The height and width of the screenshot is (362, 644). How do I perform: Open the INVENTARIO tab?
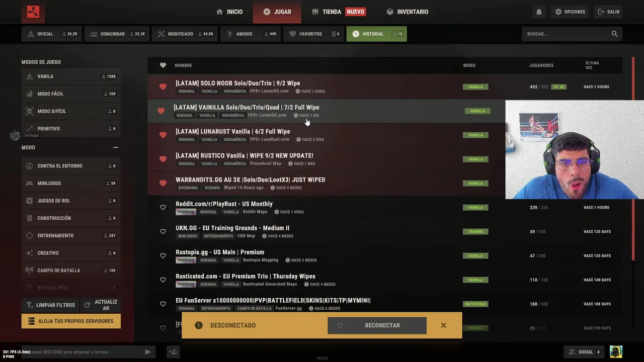(x=408, y=12)
